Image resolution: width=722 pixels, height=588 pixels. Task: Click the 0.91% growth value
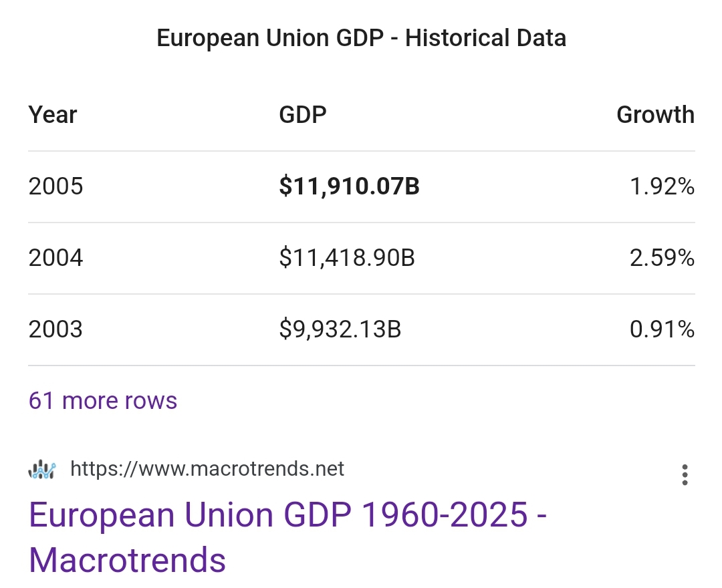click(662, 329)
